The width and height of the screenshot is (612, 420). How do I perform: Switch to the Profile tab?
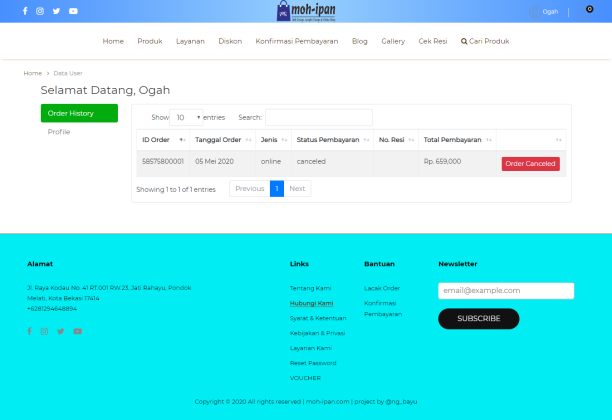pos(59,132)
